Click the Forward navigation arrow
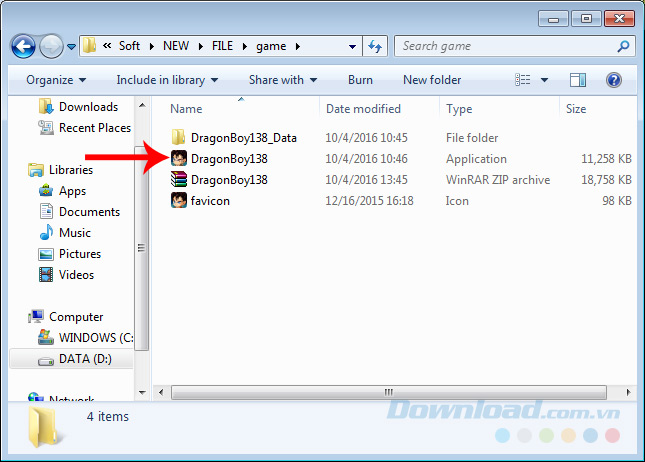645x462 pixels. (51, 46)
